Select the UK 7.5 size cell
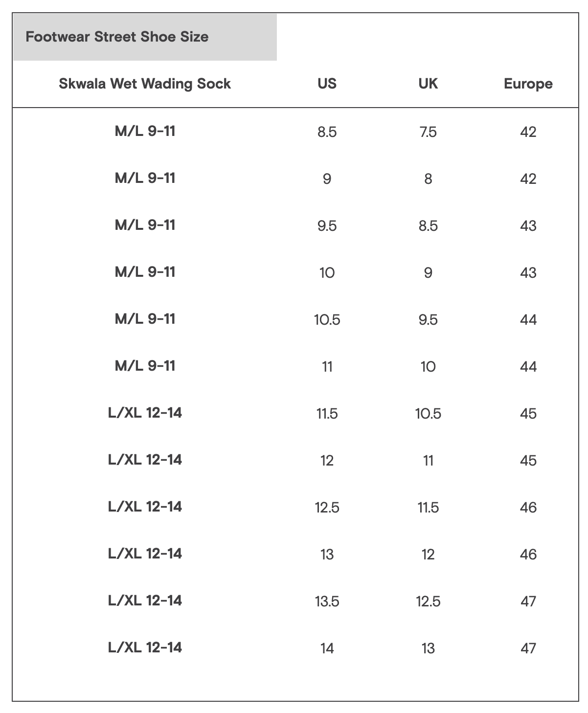 click(428, 132)
